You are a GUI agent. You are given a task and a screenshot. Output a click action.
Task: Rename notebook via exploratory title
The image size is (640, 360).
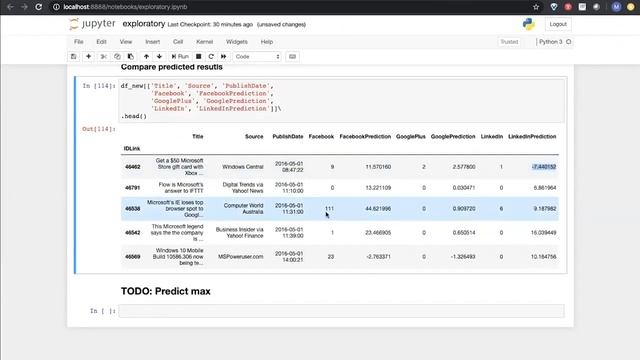(x=144, y=24)
